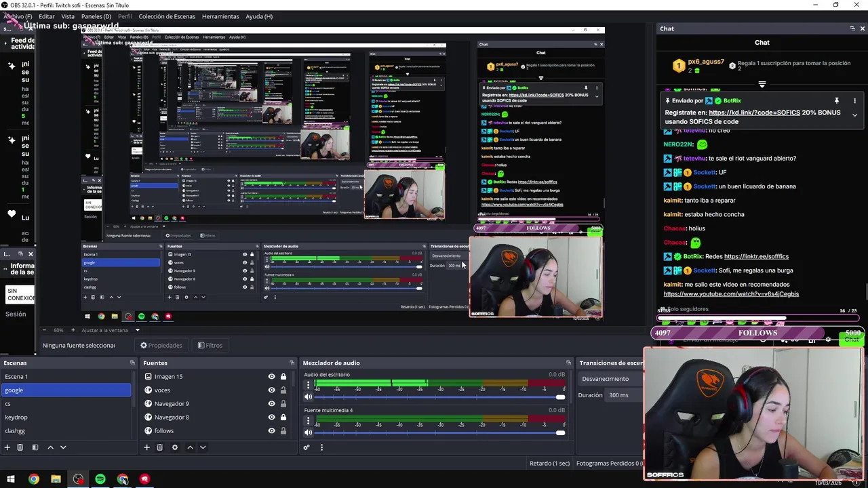Move scene down with Escenas down arrow
The height and width of the screenshot is (488, 868).
(x=63, y=447)
